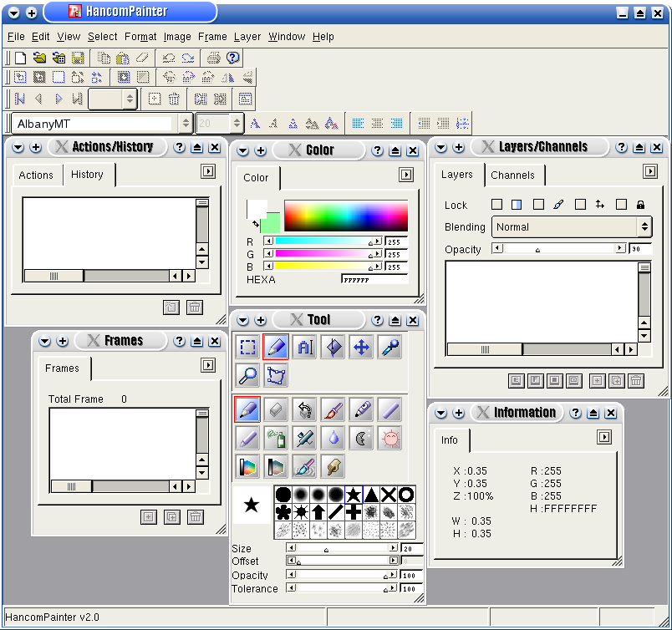Select the paintbrush tool
The width and height of the screenshot is (672, 630).
pyautogui.click(x=333, y=409)
